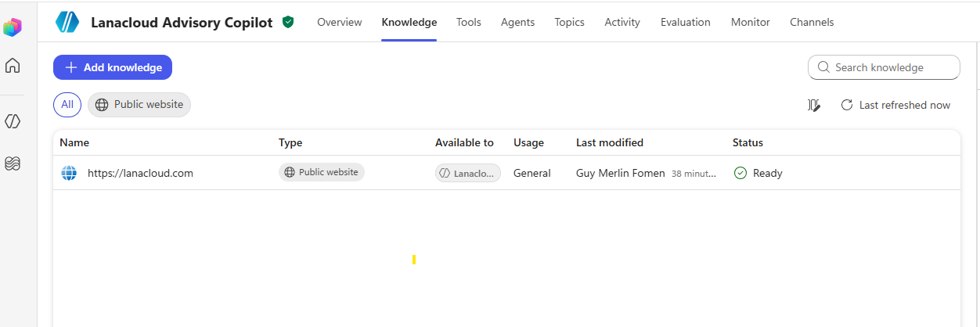Click the Usage column header
The image size is (980, 327).
point(528,142)
